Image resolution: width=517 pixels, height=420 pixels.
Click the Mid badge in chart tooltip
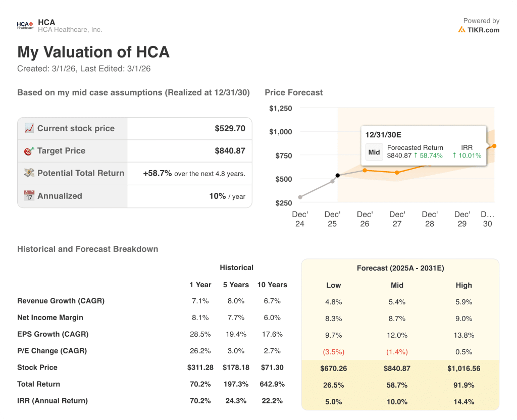coord(374,152)
